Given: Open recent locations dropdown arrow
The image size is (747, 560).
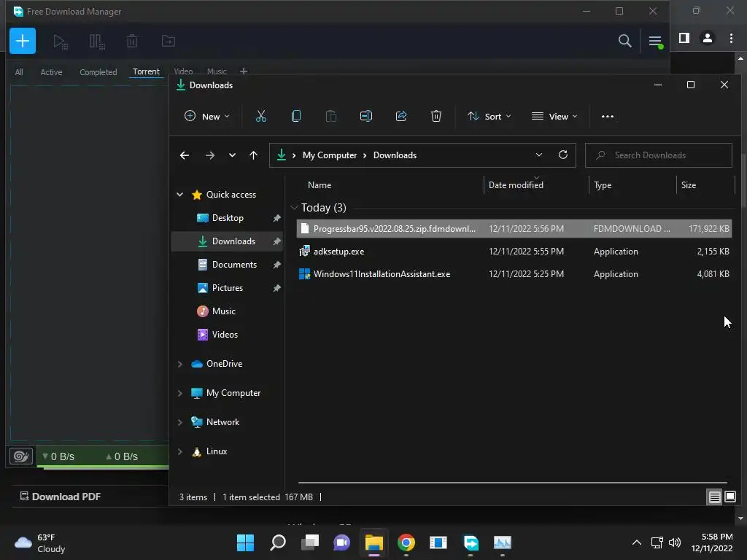Looking at the screenshot, I should click(x=232, y=155).
